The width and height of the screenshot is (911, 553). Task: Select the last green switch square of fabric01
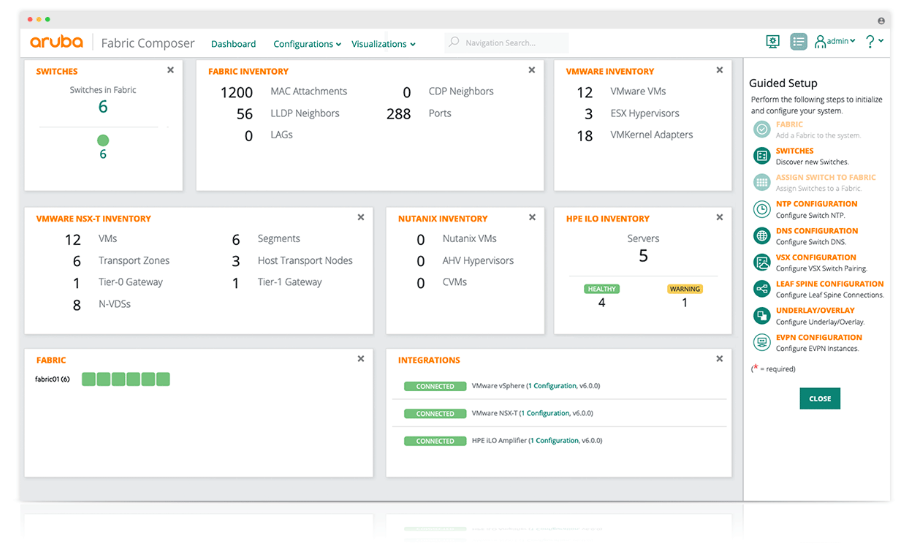tap(163, 379)
